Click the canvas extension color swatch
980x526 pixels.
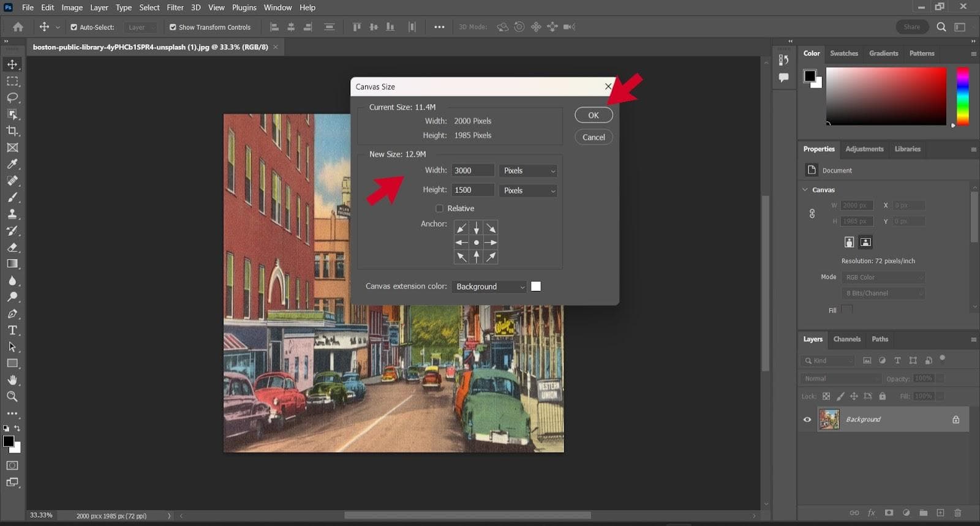pyautogui.click(x=536, y=287)
